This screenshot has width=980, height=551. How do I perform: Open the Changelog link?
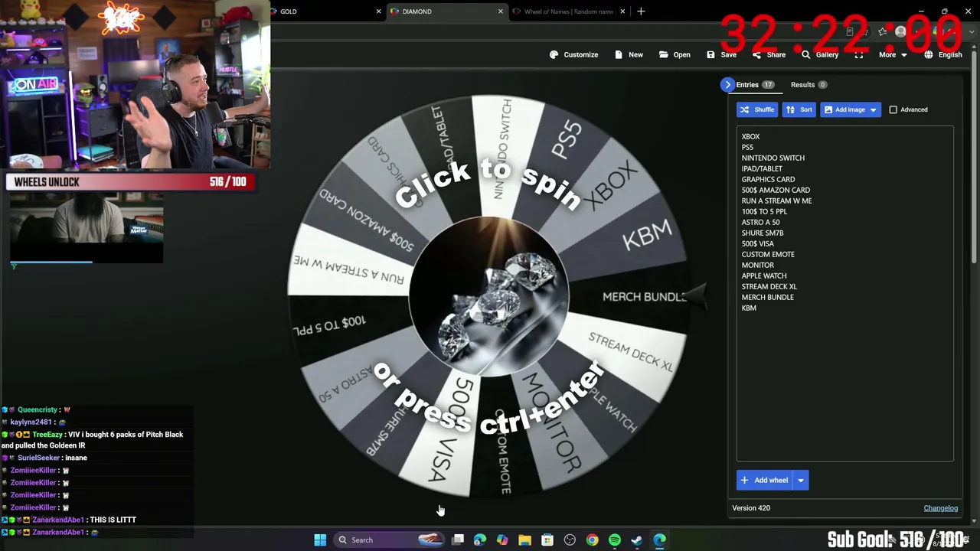tap(940, 508)
